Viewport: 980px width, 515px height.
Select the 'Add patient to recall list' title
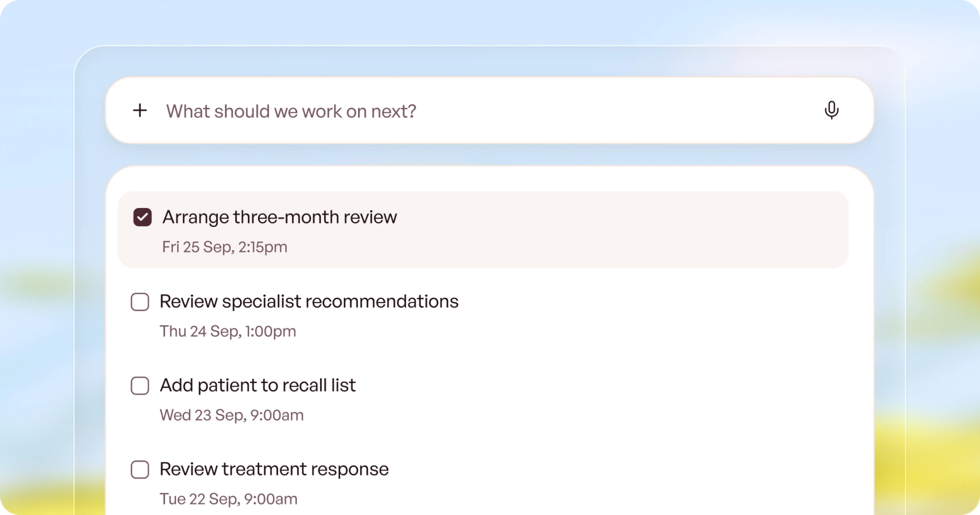point(258,385)
